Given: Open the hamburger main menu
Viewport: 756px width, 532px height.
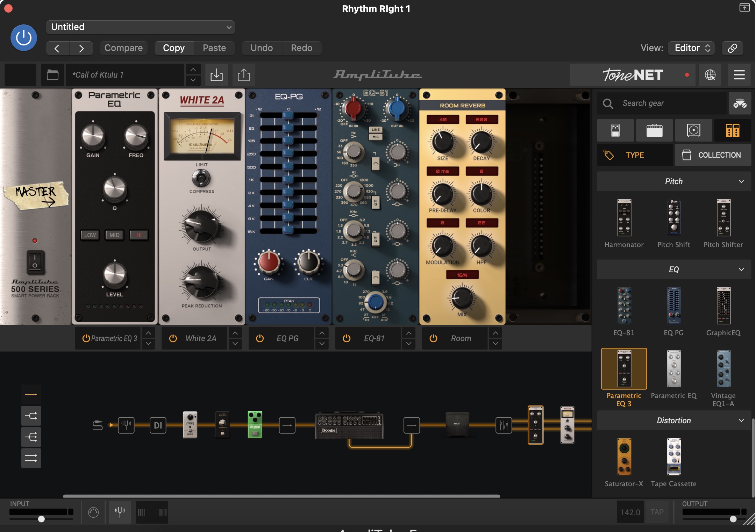Looking at the screenshot, I should pos(739,75).
